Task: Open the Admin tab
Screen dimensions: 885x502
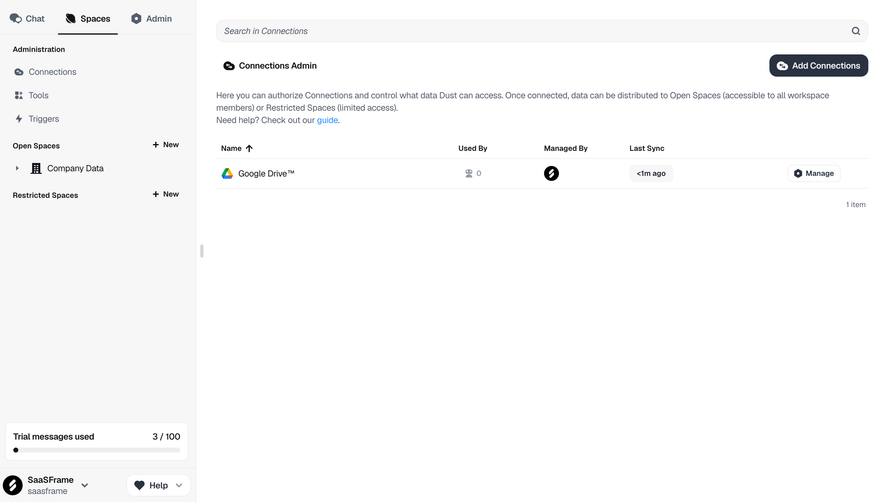Action: pos(151,19)
